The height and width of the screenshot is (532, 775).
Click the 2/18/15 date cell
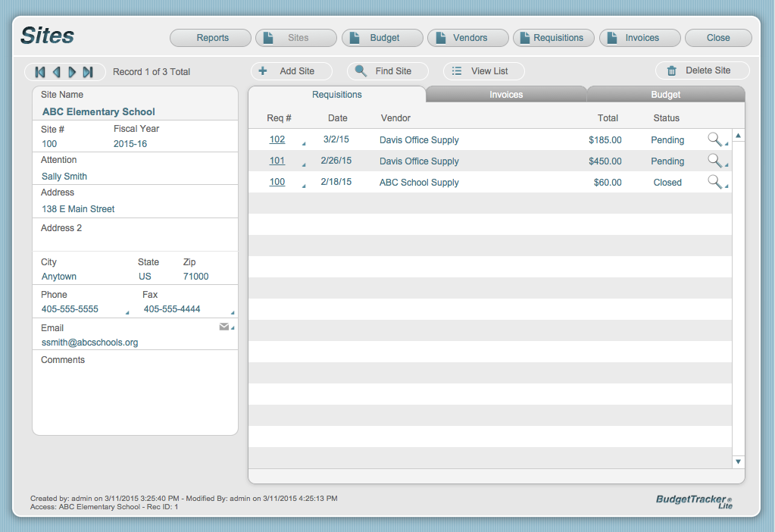coord(336,182)
